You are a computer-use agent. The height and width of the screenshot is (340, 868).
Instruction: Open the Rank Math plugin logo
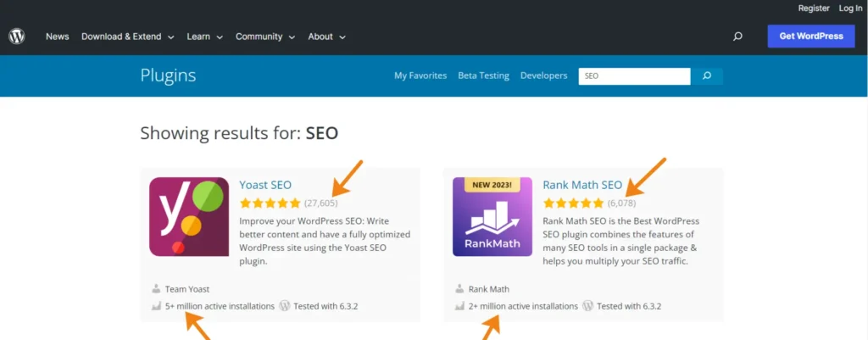coord(492,216)
